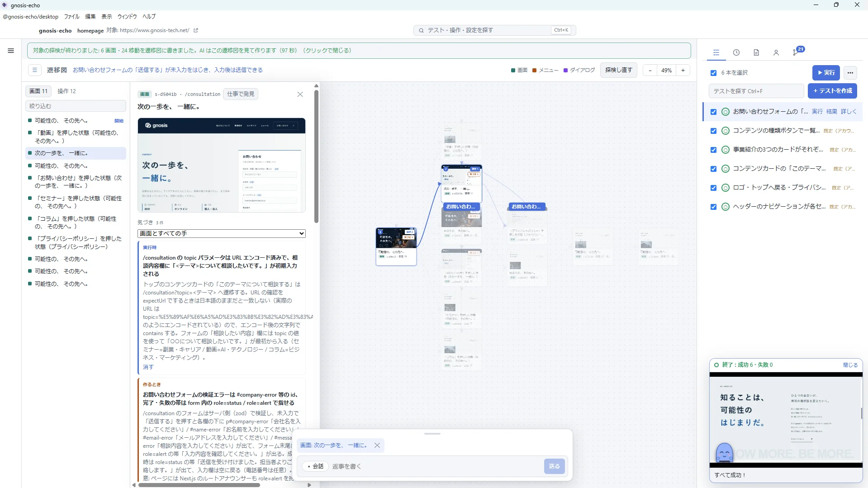Open the user account tab
The width and height of the screenshot is (868, 488).
tap(776, 52)
